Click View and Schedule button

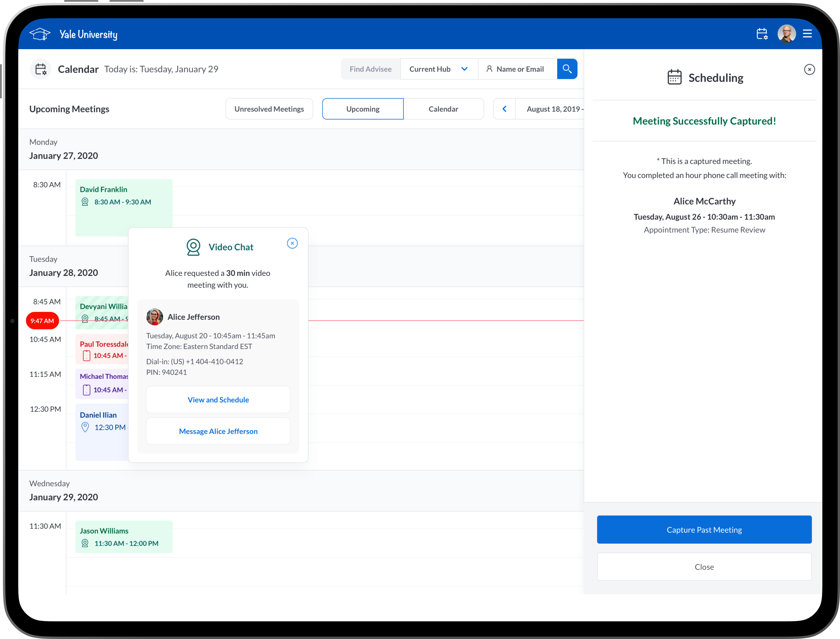coord(218,400)
